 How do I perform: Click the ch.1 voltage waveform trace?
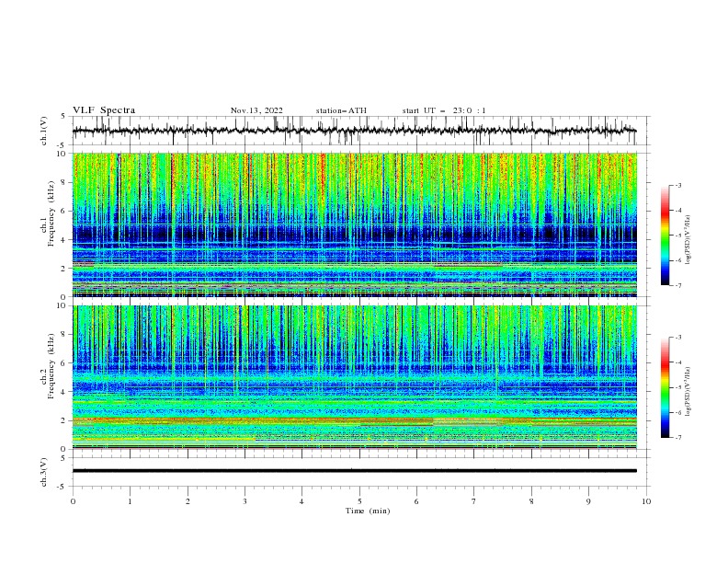coord(355,131)
